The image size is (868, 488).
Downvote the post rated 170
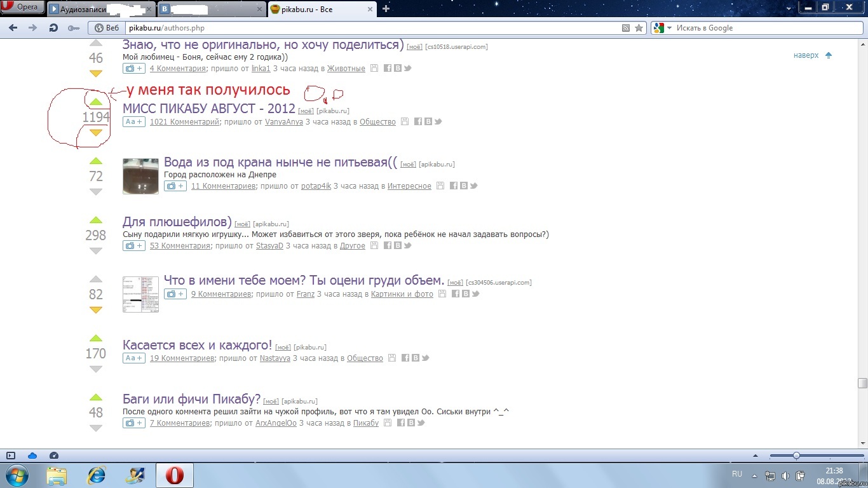point(96,369)
